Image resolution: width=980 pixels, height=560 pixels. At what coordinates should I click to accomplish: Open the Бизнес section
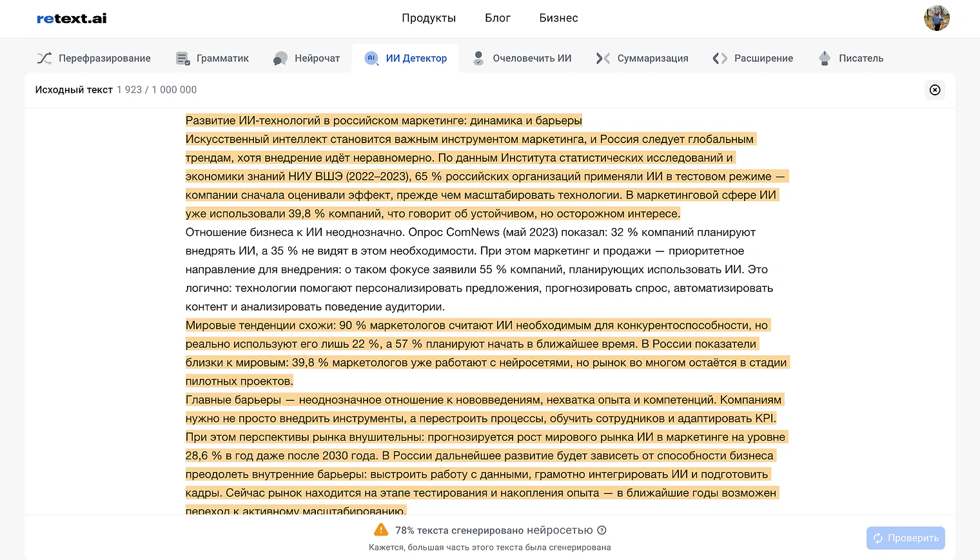click(x=558, y=18)
